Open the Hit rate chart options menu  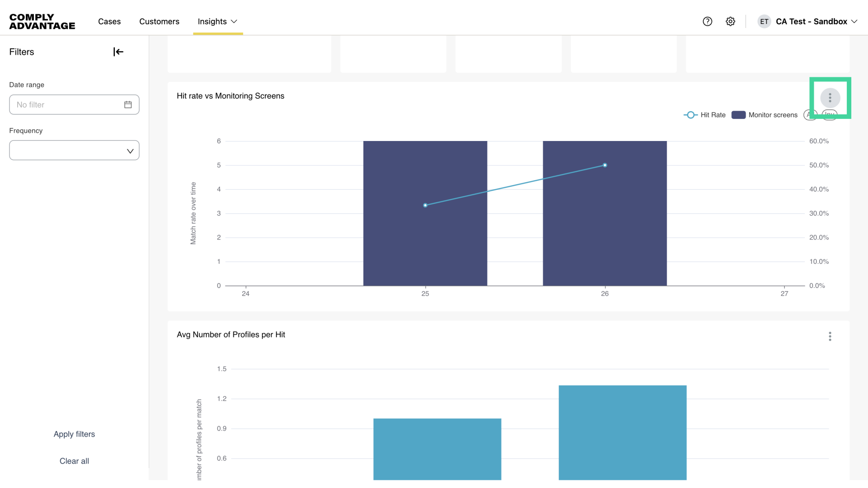coord(830,98)
